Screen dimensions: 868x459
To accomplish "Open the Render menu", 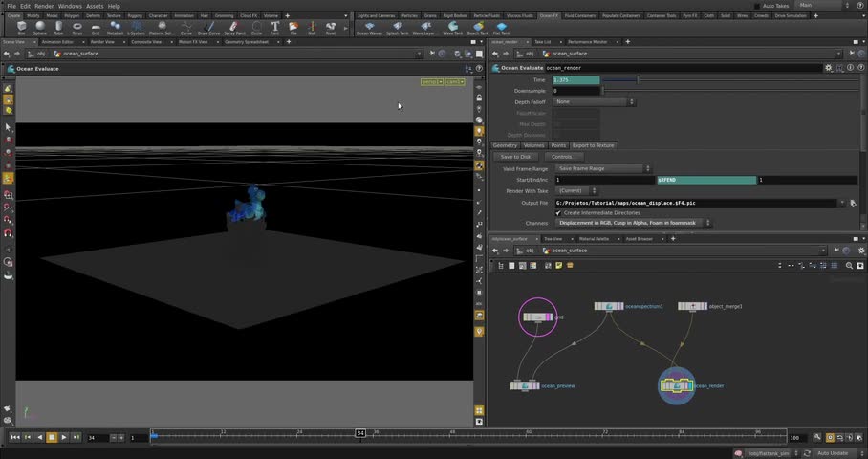I will [x=44, y=6].
